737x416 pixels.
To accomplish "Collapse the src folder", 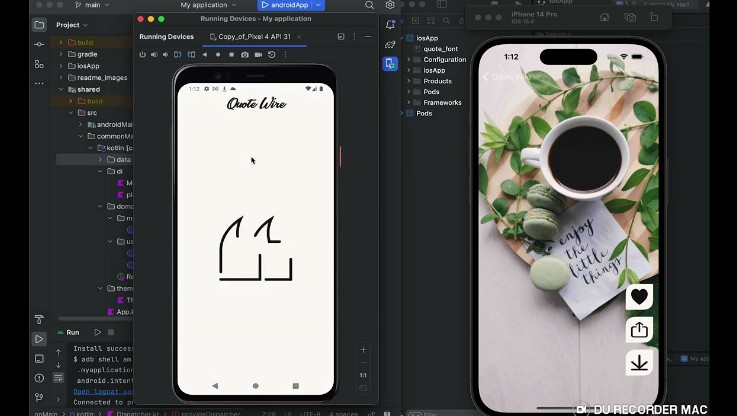I will [71, 113].
